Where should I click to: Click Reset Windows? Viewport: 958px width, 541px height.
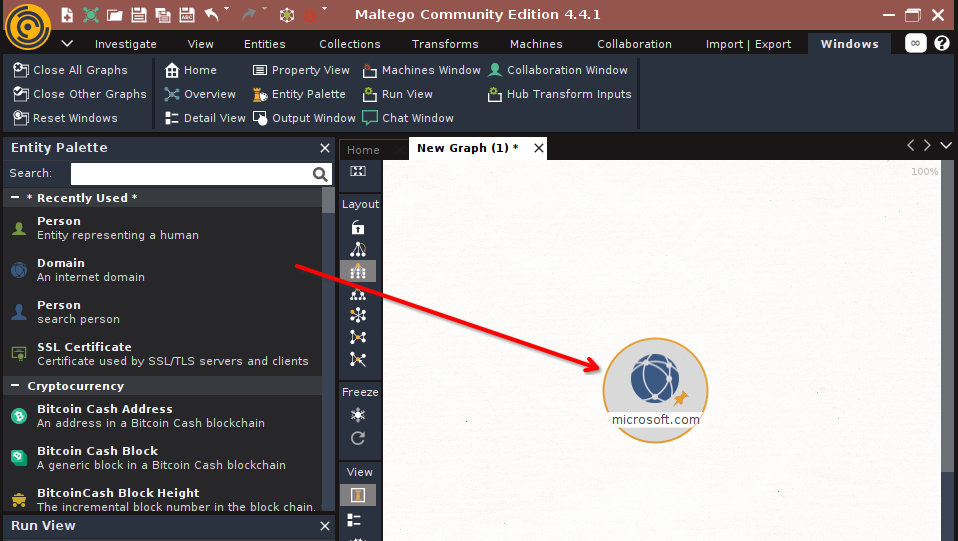coord(65,118)
